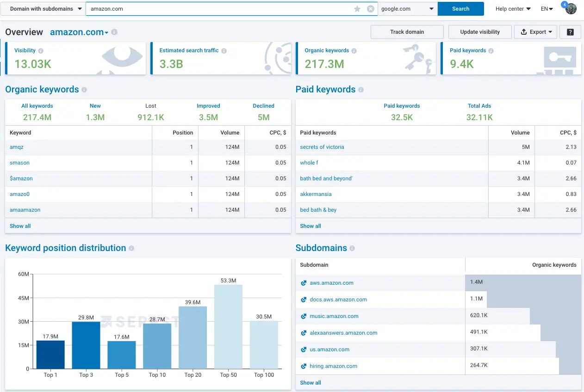Open the amqz keyword link
Viewport: 584px width, 392px height.
17,147
